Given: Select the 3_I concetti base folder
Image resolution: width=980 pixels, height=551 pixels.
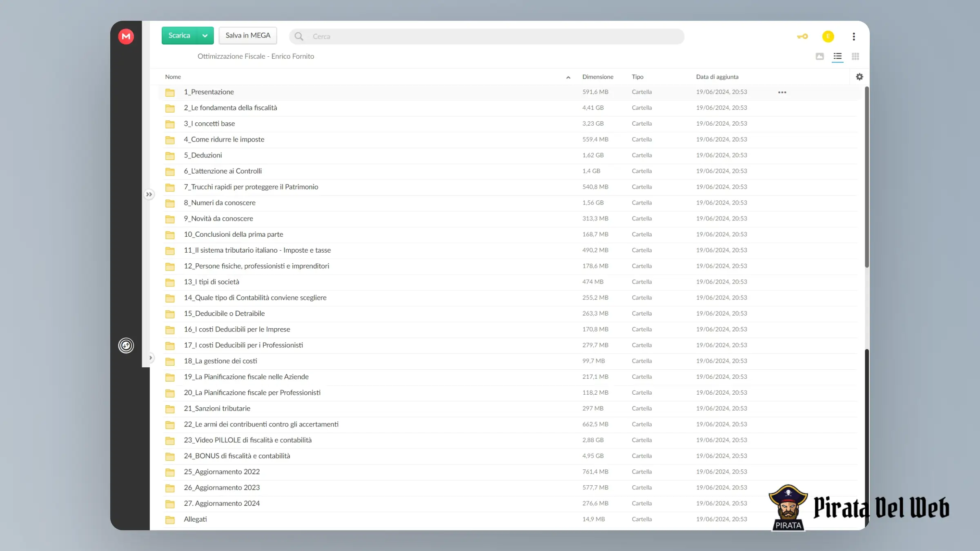Looking at the screenshot, I should coord(209,124).
